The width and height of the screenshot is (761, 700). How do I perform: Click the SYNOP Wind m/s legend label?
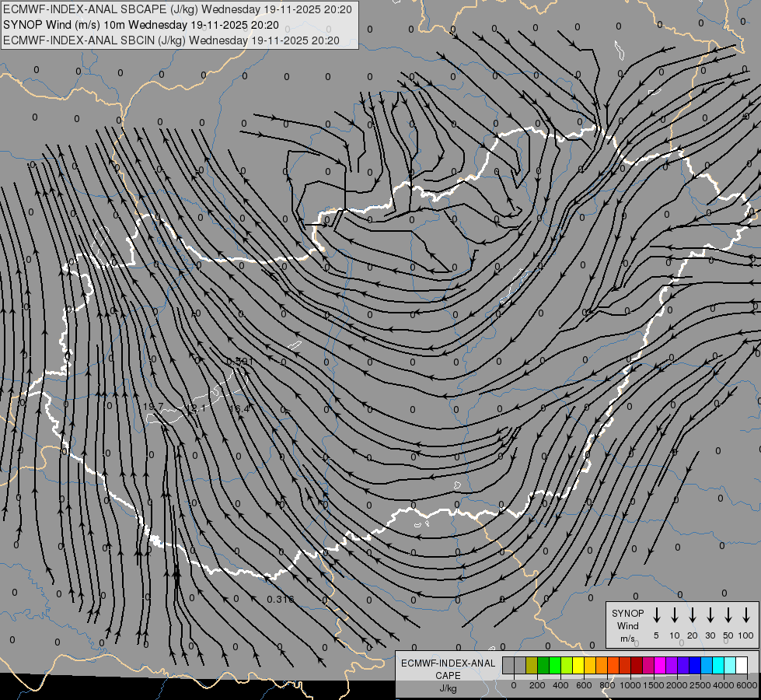click(x=627, y=625)
